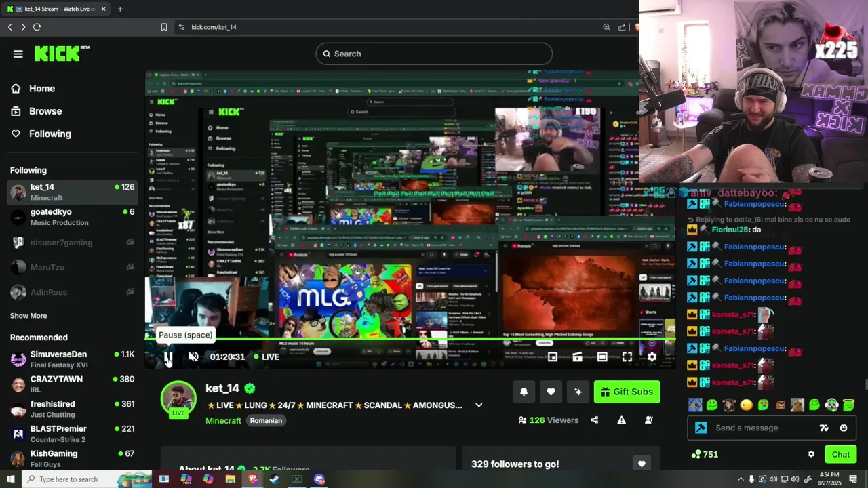Screen dimensions: 868x488
Task: Open the Minecraft category link
Action: click(223, 421)
